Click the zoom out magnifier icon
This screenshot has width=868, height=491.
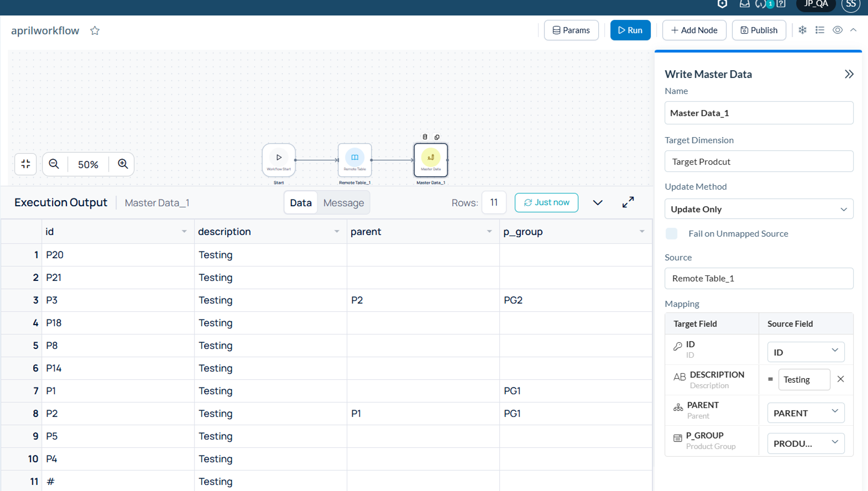54,164
